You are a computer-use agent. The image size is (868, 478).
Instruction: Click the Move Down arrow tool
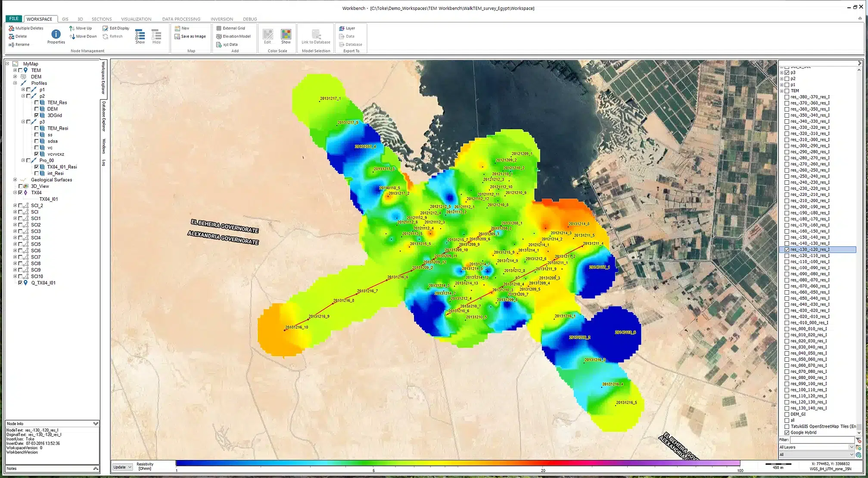tap(83, 37)
